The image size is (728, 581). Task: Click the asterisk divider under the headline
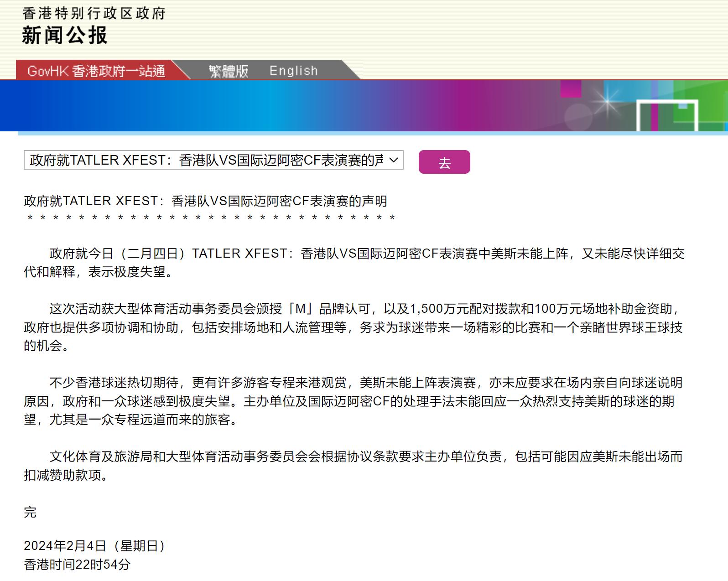211,218
